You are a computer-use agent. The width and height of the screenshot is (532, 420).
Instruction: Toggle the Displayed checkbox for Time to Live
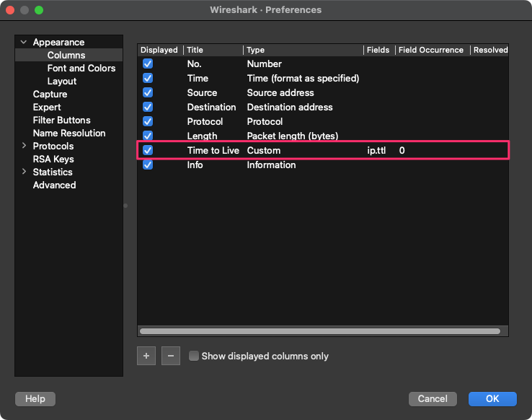148,150
